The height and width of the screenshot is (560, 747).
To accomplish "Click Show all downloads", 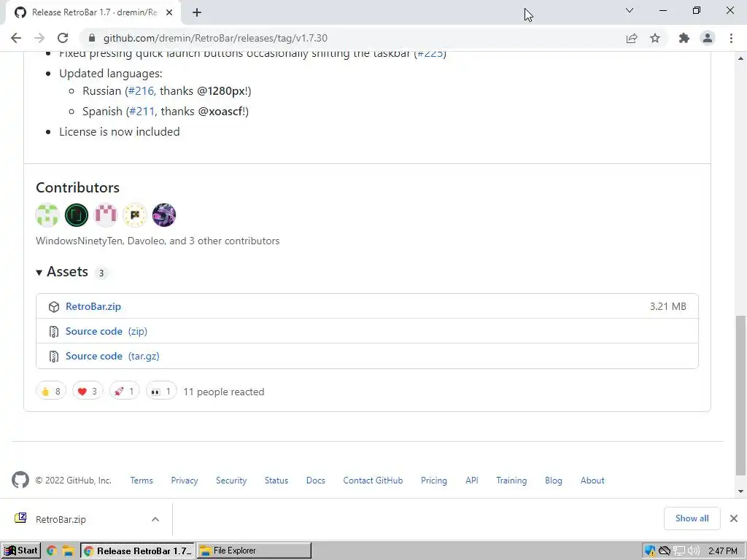I will (692, 518).
